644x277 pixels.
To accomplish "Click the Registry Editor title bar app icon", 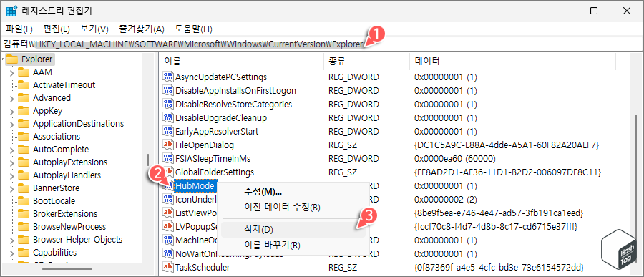I will tap(11, 11).
